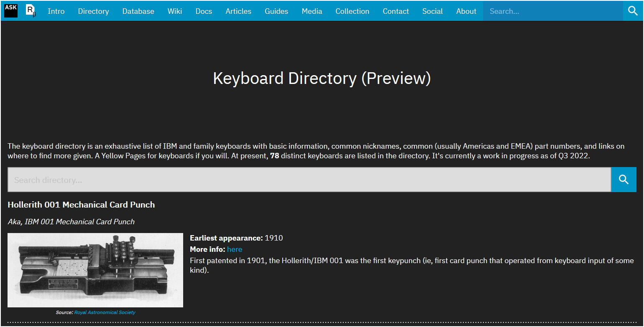
Task: Click the 'Aka, IBM 001 Mechanical Card Punch' text
Action: [x=71, y=222]
